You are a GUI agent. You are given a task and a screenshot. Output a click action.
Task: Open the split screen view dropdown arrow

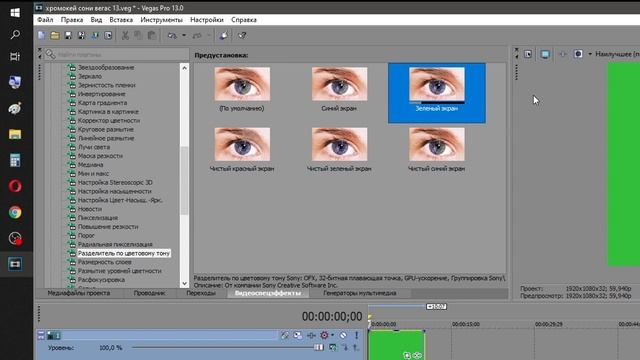[x=590, y=54]
